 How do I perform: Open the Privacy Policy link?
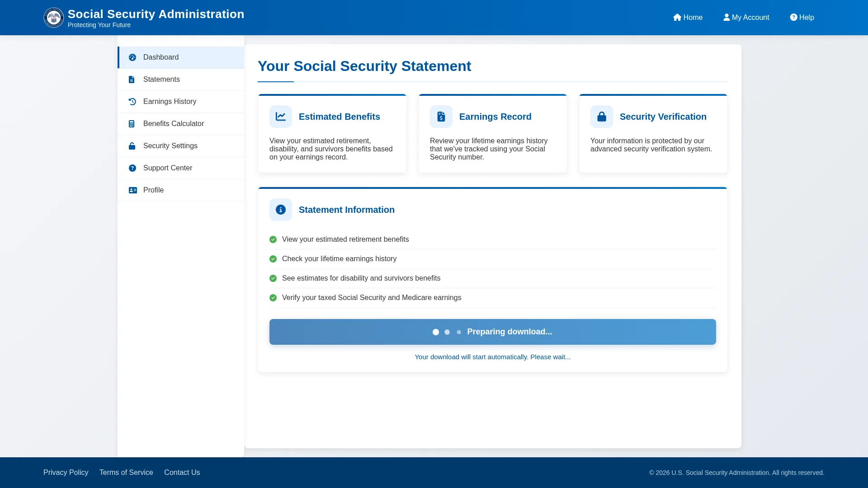click(66, 473)
